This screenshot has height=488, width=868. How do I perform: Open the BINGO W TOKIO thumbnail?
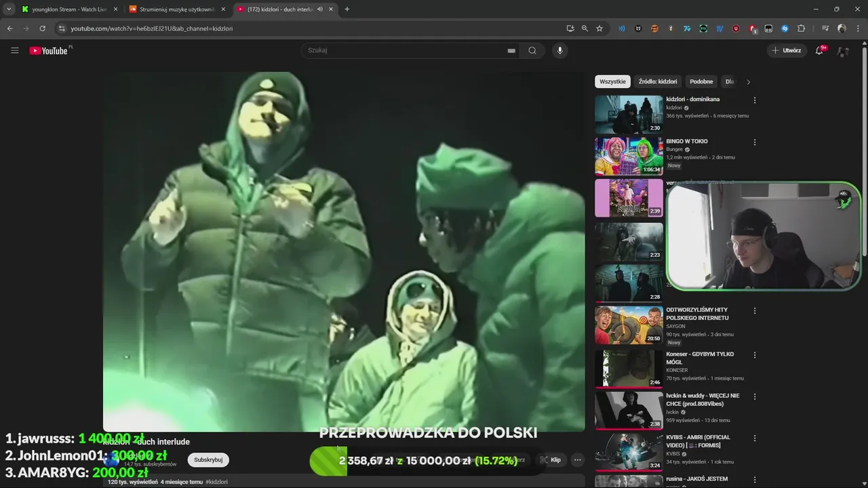(629, 156)
